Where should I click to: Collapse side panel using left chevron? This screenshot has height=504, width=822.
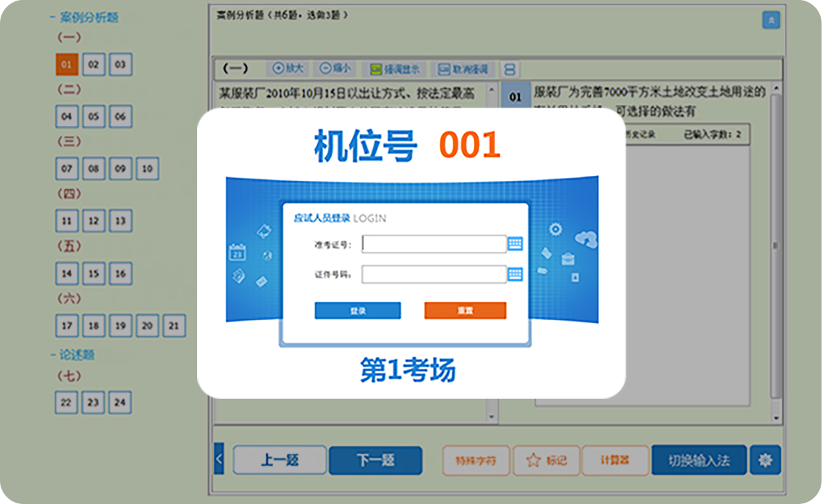[219, 458]
